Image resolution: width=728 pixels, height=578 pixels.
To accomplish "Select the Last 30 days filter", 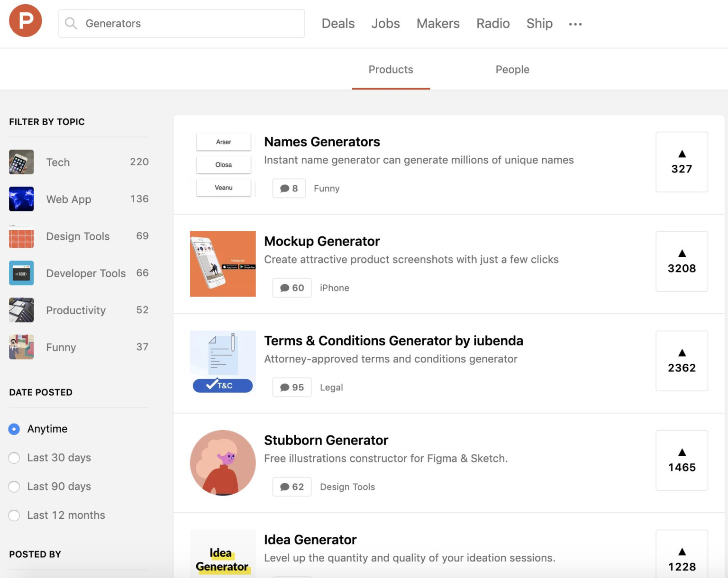I will [x=14, y=458].
